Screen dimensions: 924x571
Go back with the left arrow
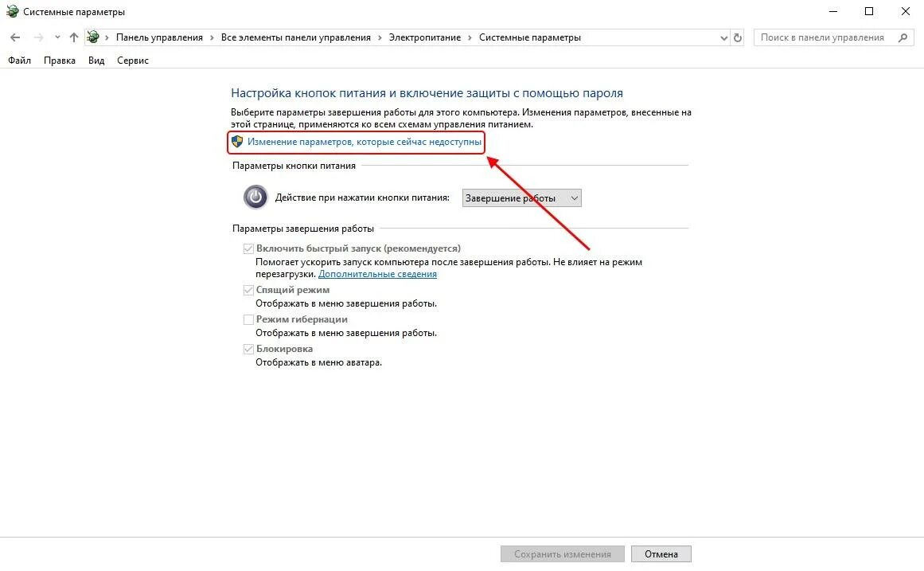15,37
